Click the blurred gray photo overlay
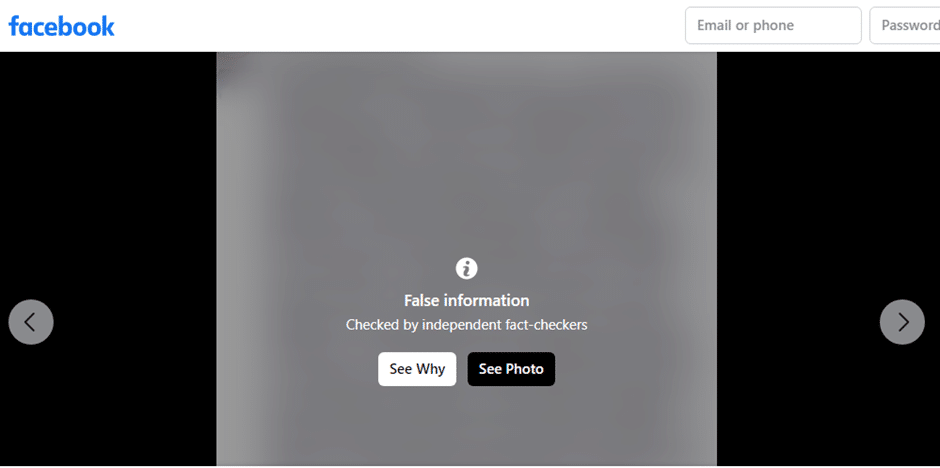Image resolution: width=940 pixels, height=468 pixels. [x=466, y=180]
